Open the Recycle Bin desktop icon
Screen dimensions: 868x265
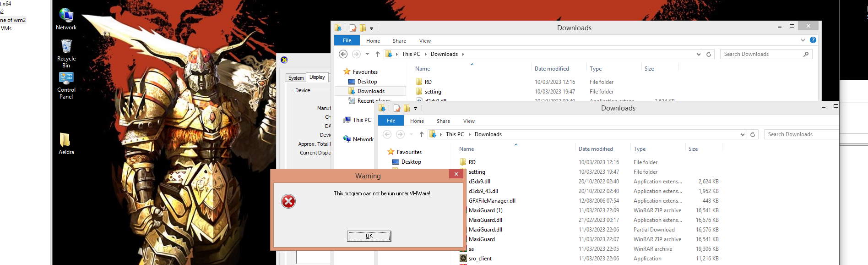coord(66,54)
